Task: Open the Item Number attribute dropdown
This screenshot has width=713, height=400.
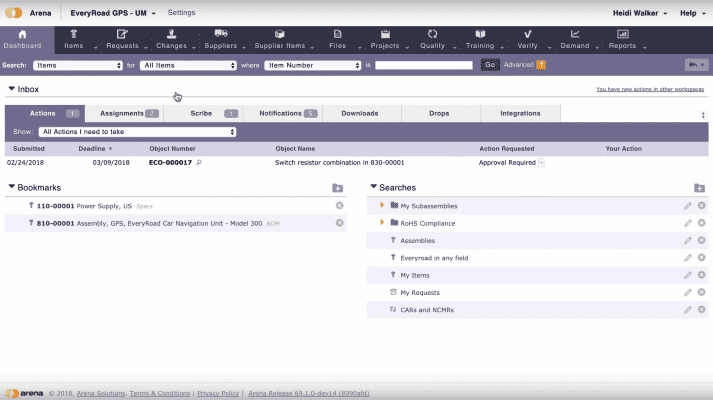Action: [312, 65]
